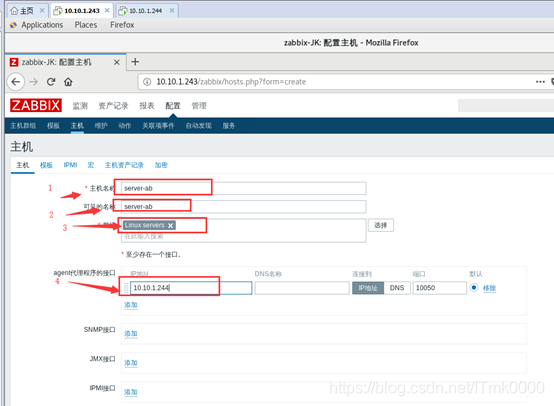Open the 报表 menu
The width and height of the screenshot is (554, 406).
click(147, 106)
